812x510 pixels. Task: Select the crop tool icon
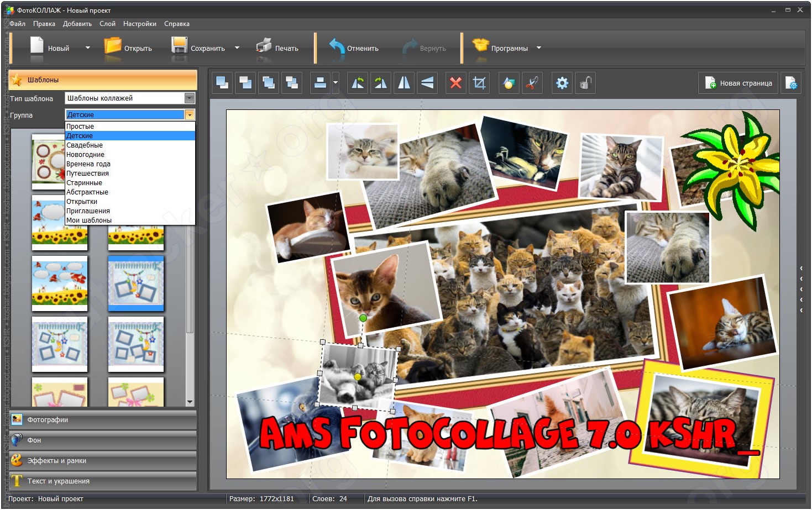click(479, 83)
